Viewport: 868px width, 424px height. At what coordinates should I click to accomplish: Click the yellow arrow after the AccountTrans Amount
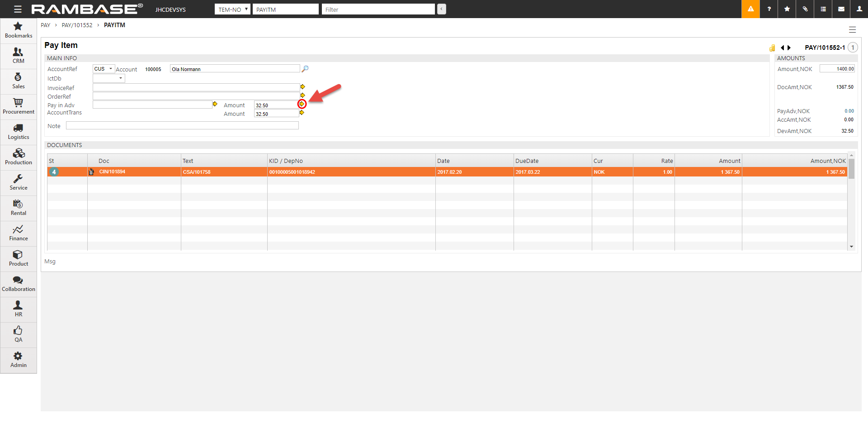tap(302, 113)
